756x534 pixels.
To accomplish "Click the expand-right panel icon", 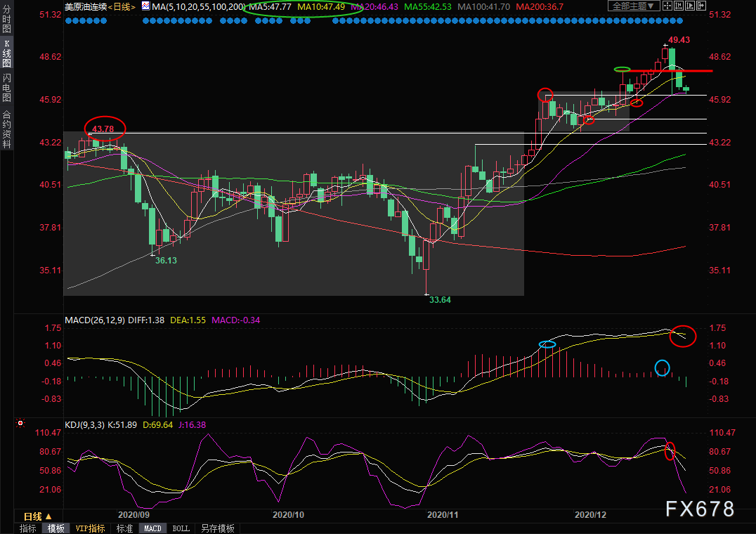I will pyautogui.click(x=701, y=6).
